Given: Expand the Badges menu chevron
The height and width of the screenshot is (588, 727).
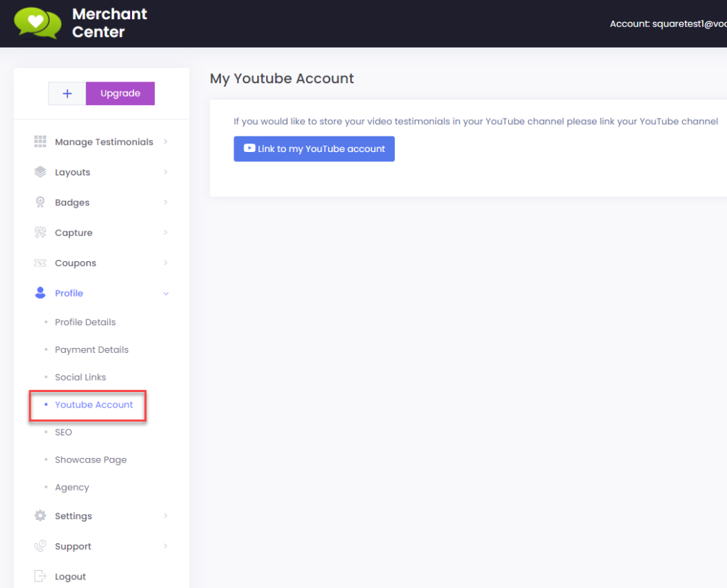Looking at the screenshot, I should pyautogui.click(x=165, y=202).
